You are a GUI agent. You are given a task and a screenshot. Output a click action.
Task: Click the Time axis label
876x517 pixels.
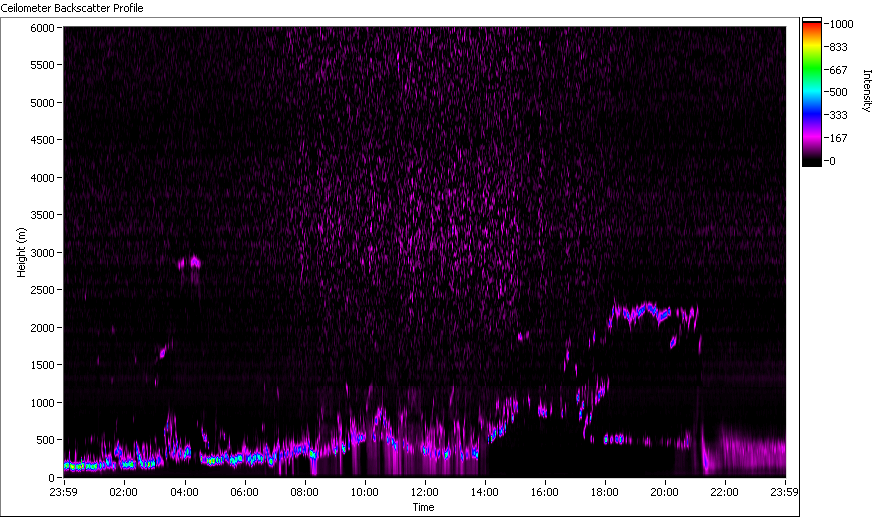click(x=423, y=507)
